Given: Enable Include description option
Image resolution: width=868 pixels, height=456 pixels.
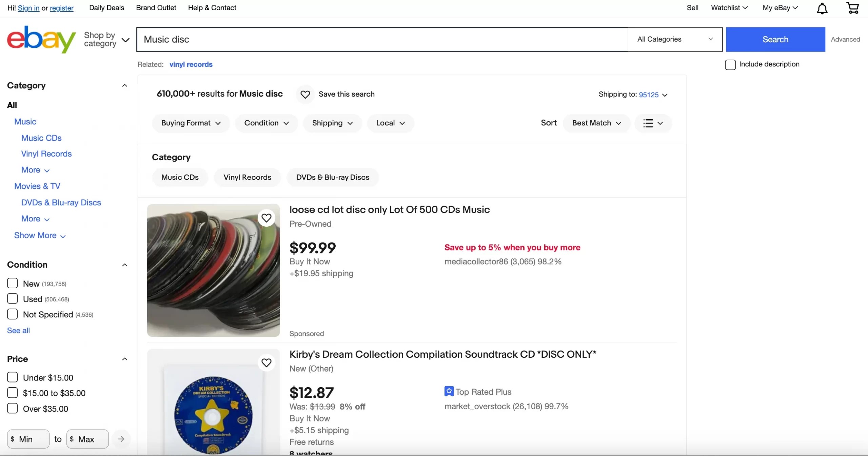Looking at the screenshot, I should pos(730,64).
